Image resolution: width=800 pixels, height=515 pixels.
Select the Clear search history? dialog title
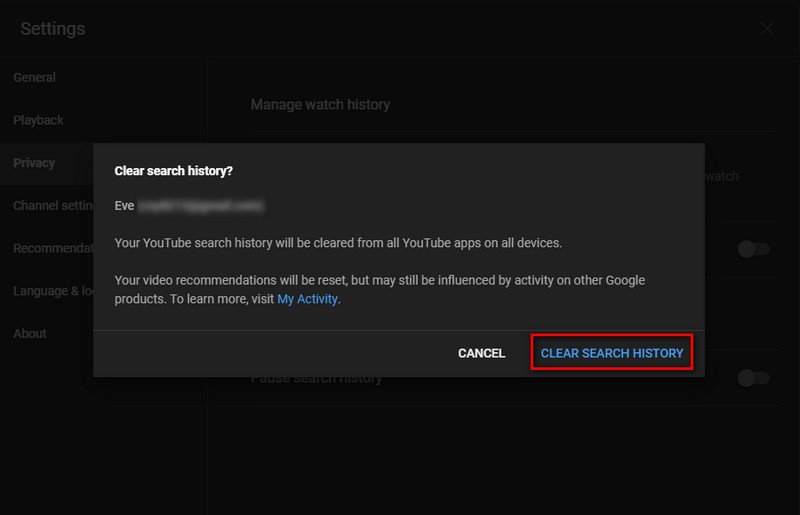coord(173,171)
